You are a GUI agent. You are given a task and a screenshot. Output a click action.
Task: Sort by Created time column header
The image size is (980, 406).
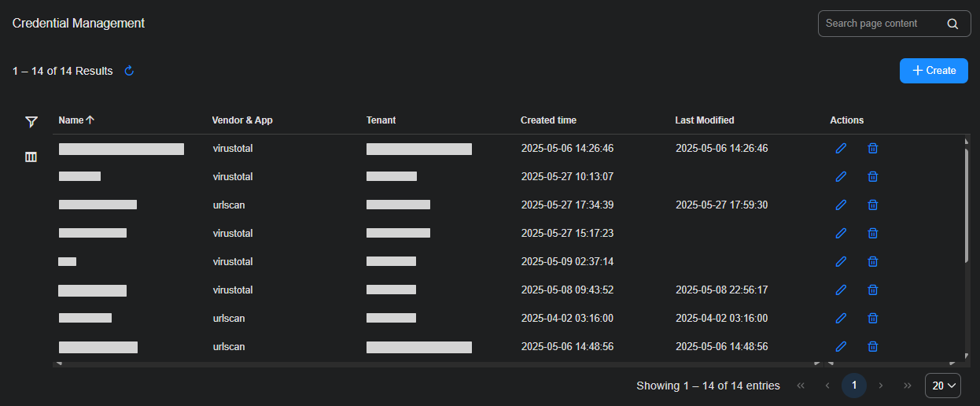(548, 120)
